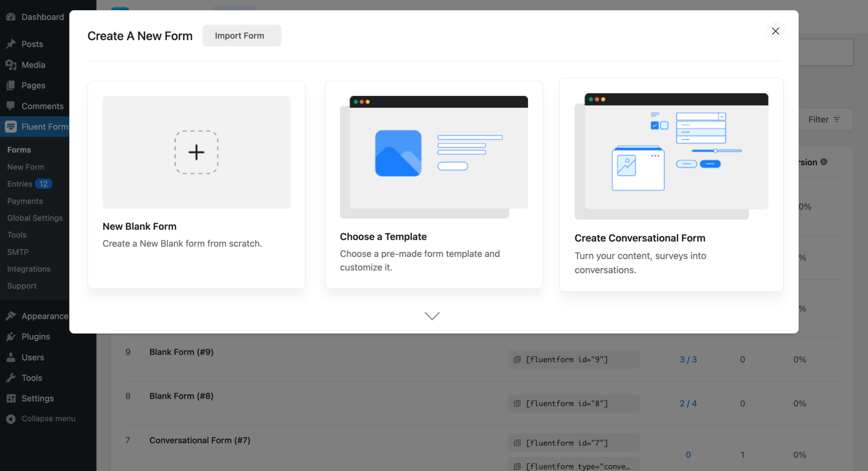This screenshot has height=471, width=868.
Task: Open the Pages icon in the sidebar
Action: point(11,85)
